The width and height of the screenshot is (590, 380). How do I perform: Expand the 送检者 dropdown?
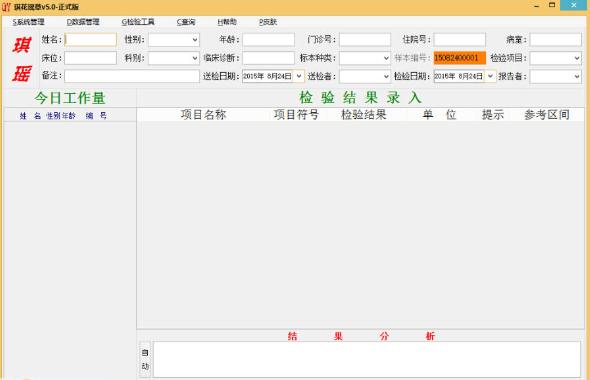(386, 76)
